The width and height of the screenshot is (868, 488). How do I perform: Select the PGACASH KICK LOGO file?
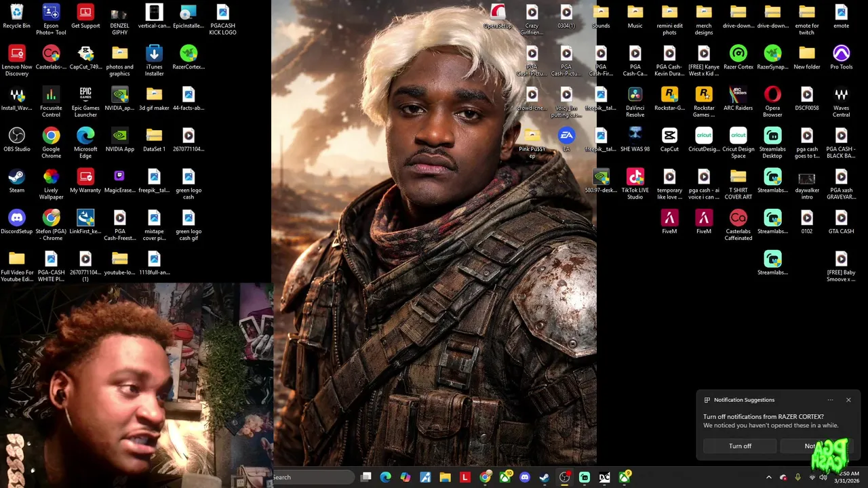click(222, 20)
